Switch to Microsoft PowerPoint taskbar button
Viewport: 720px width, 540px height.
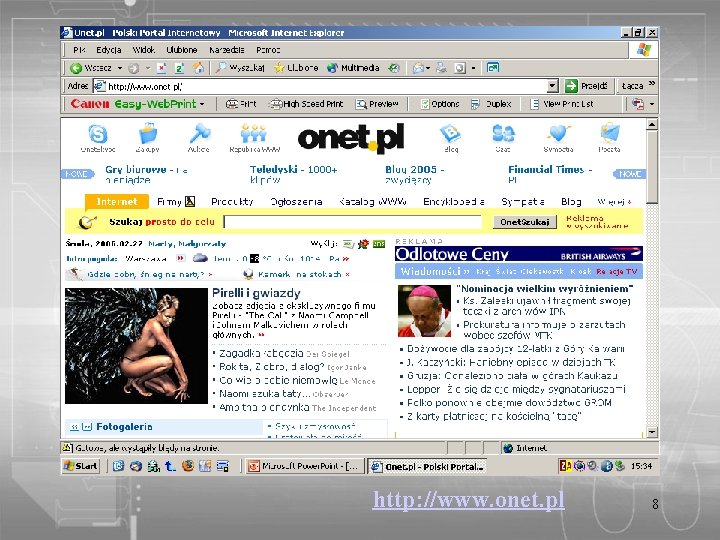tap(305, 467)
